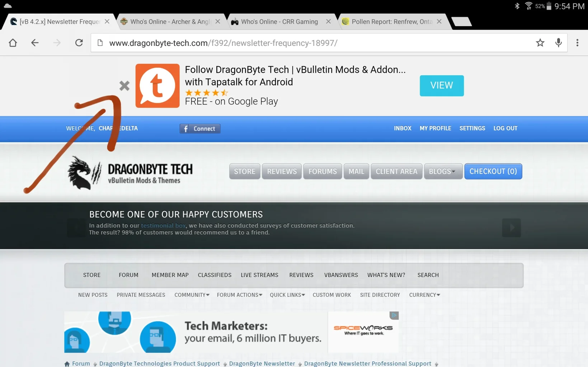Select the [vB 4.2.x] Newsletter Frequency tab
Screen dimensions: 588x367
tap(60, 22)
